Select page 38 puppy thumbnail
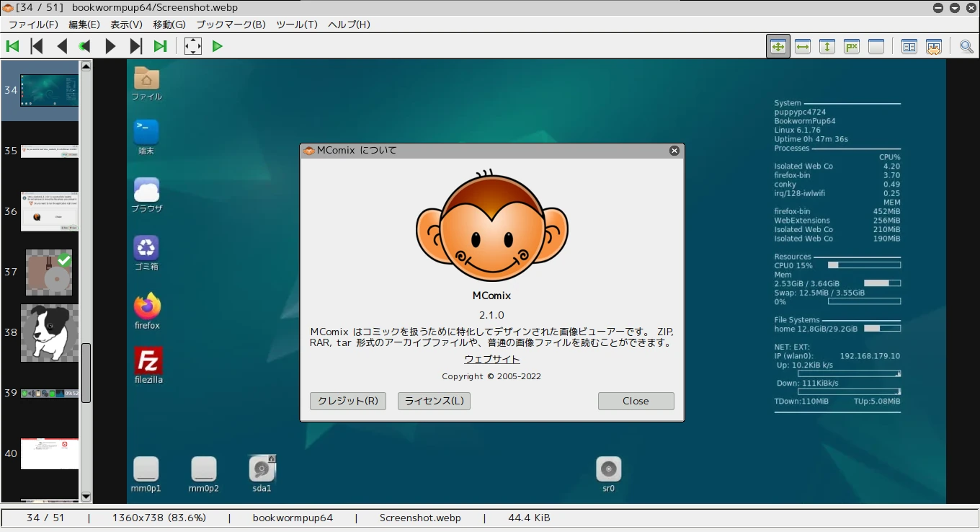980x532 pixels. pyautogui.click(x=49, y=332)
